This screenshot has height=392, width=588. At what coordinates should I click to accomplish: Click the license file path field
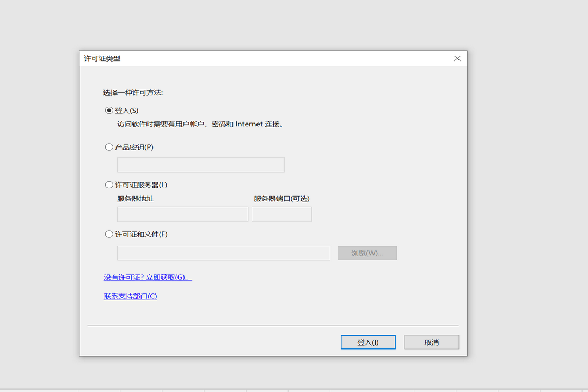[x=223, y=253]
